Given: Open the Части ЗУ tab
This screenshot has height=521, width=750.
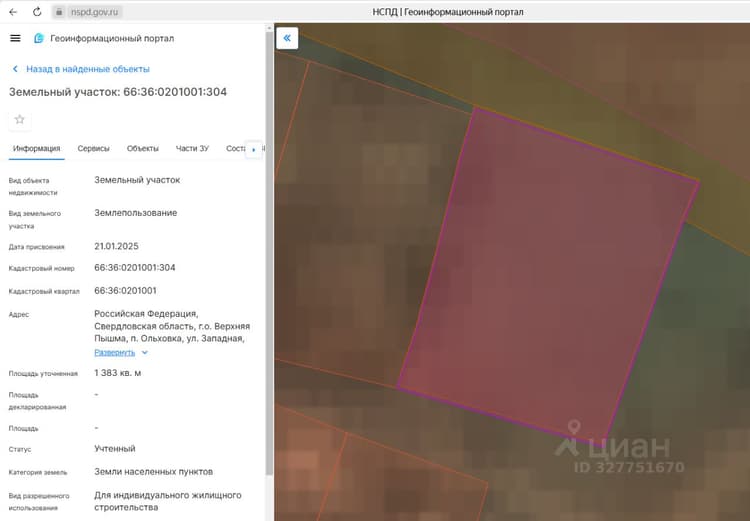Looking at the screenshot, I should tap(192, 148).
